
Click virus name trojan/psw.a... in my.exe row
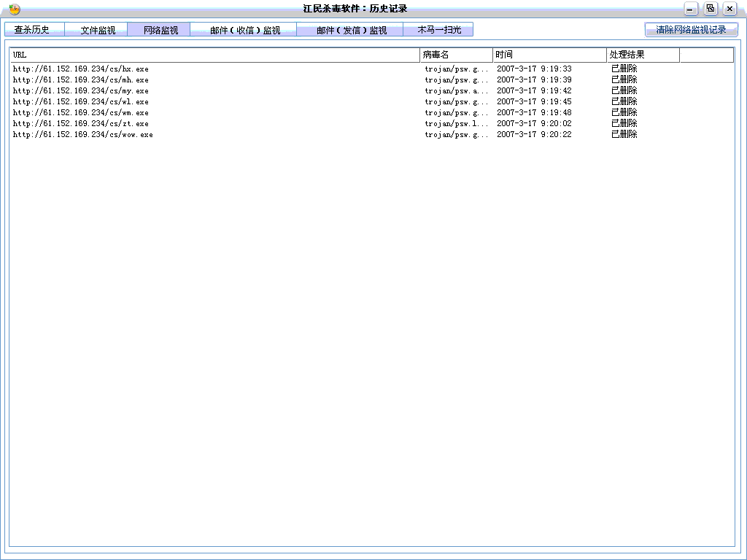[457, 90]
